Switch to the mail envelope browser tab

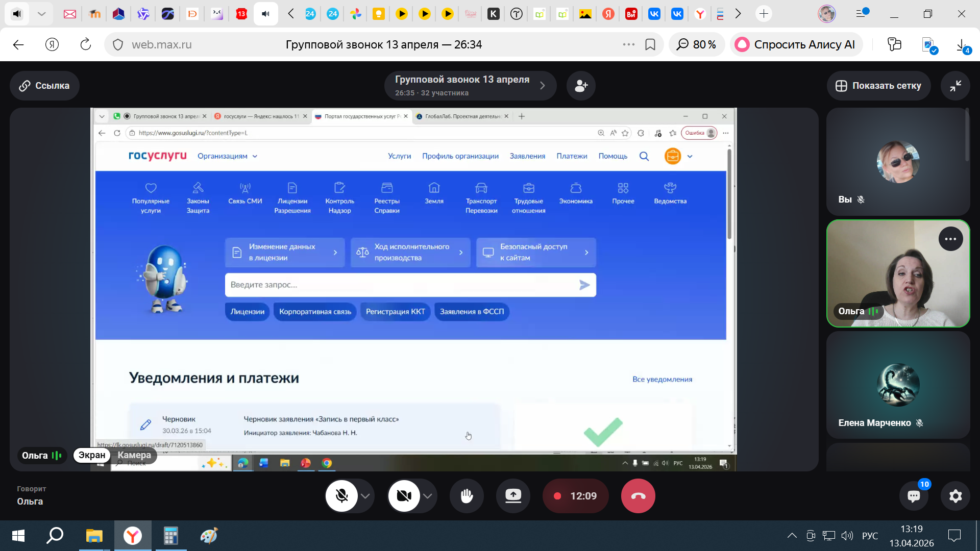coord(70,14)
